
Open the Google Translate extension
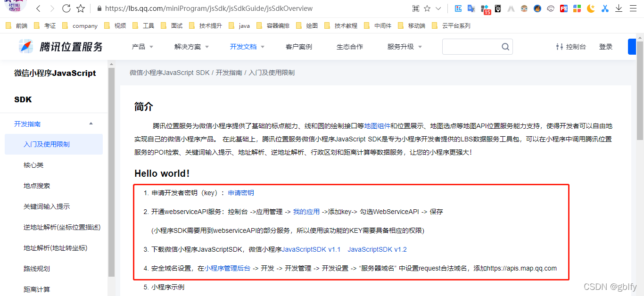[471, 8]
